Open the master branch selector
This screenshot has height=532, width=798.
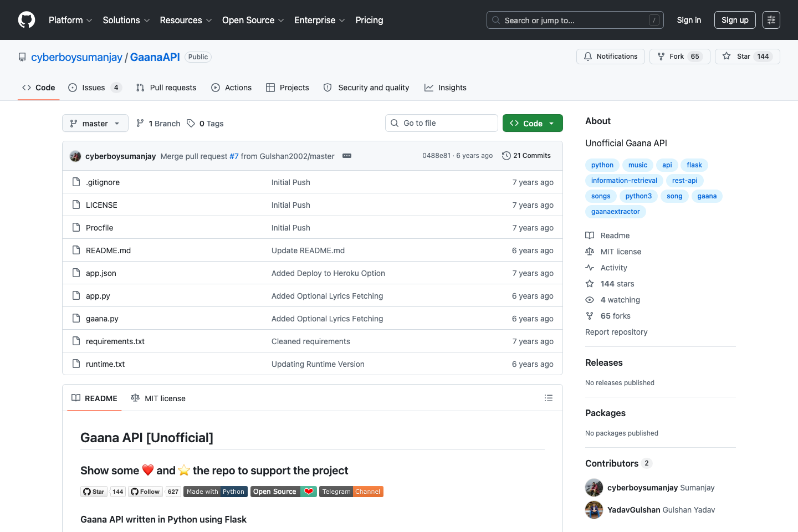pyautogui.click(x=95, y=123)
